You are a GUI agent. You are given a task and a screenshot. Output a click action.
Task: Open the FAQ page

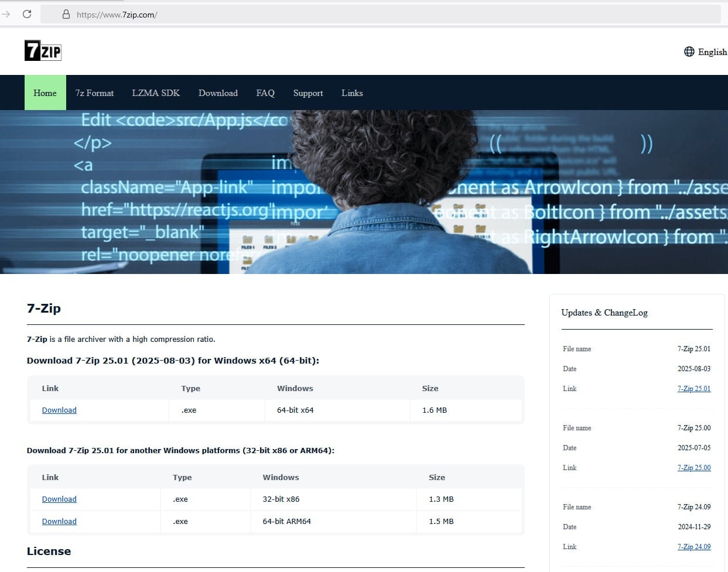click(x=265, y=93)
